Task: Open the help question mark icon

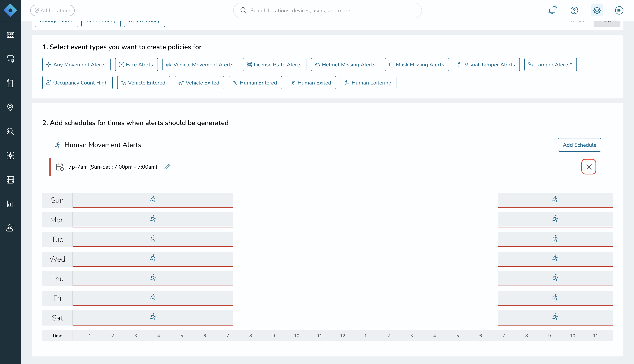Action: pos(574,11)
